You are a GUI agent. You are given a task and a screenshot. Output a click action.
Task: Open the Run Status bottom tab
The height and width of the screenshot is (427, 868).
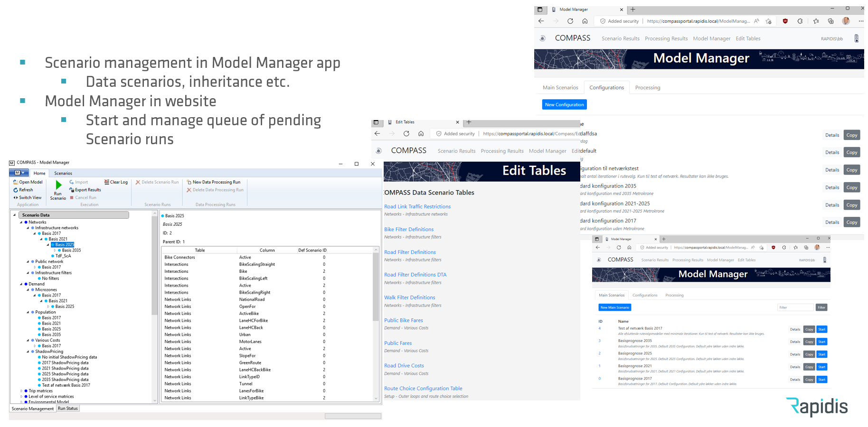[68, 408]
